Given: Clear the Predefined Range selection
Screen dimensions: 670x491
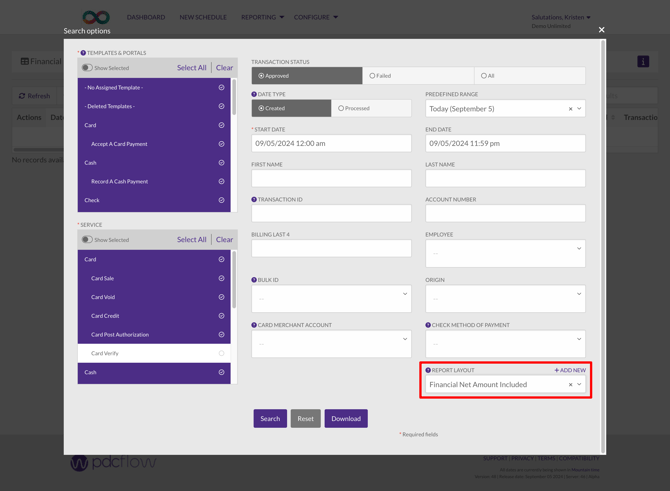Looking at the screenshot, I should (570, 109).
